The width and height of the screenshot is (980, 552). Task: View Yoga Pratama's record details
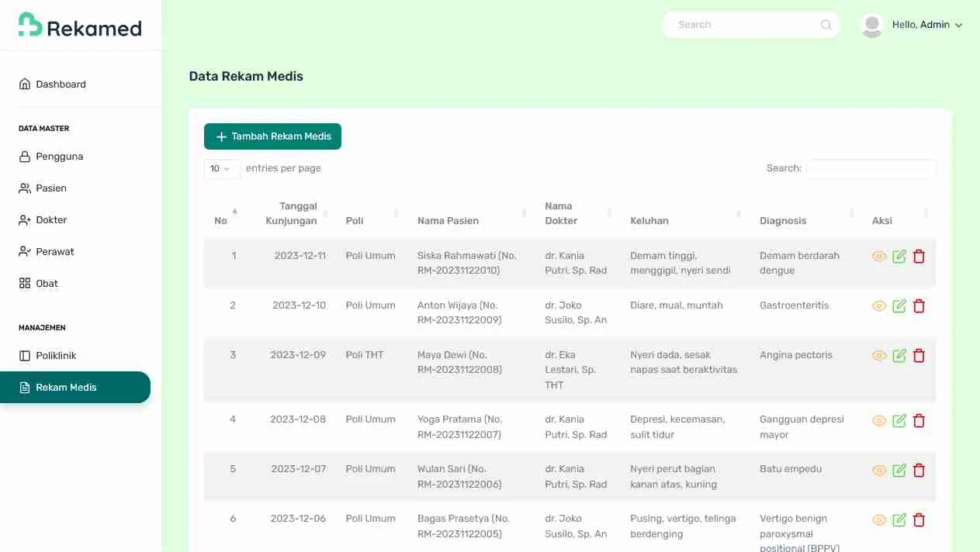point(879,421)
